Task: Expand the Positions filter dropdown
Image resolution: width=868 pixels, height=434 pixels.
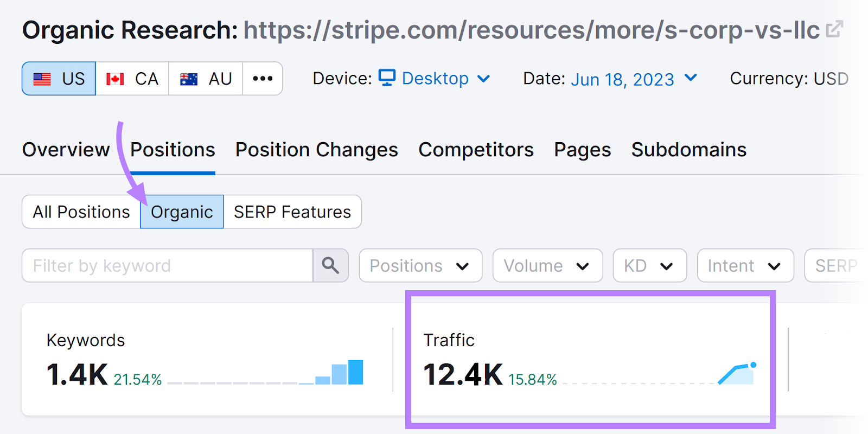Action: click(420, 266)
